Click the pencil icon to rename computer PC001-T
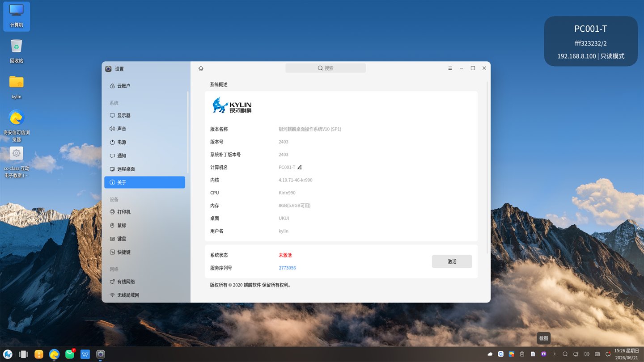The width and height of the screenshot is (644, 362). [x=300, y=167]
